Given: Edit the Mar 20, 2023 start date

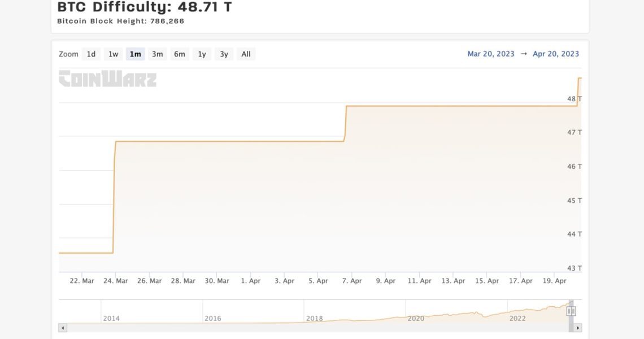Looking at the screenshot, I should 490,54.
